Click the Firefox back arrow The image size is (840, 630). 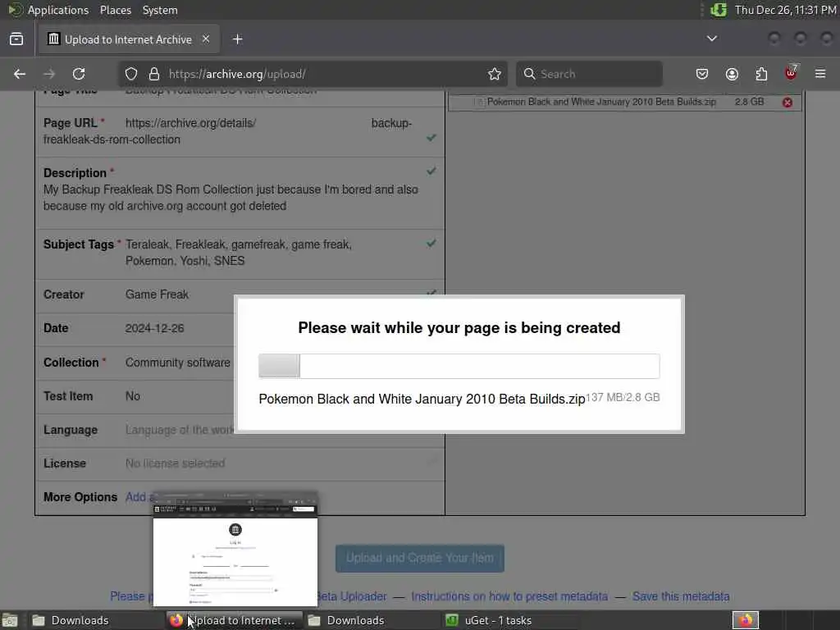click(x=20, y=74)
